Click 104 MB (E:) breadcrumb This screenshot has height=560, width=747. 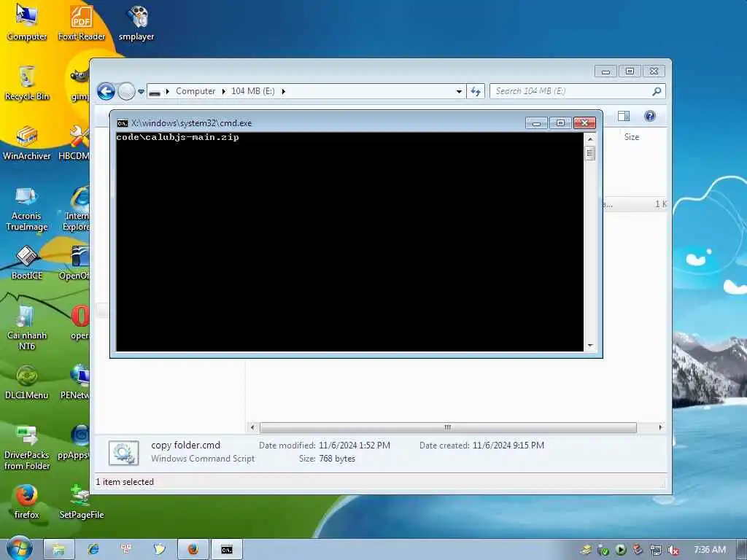[253, 91]
